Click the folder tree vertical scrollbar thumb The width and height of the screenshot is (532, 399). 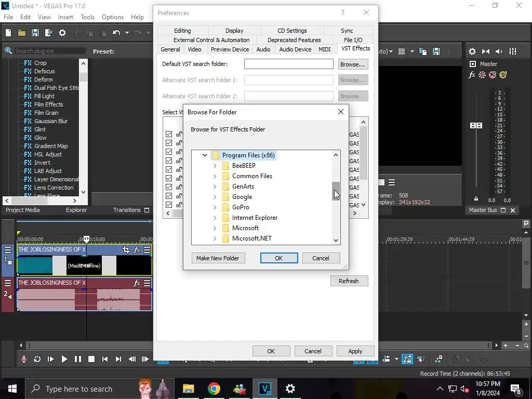click(336, 191)
